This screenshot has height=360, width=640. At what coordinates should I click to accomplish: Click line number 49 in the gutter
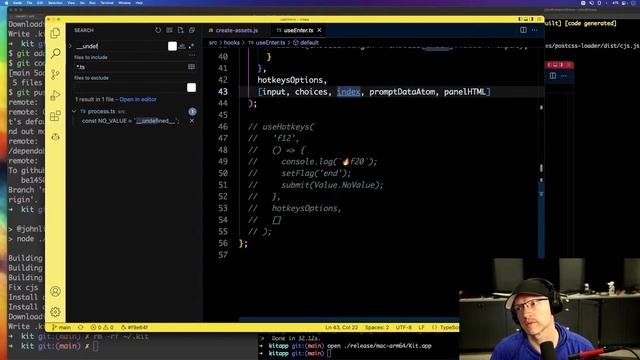pos(222,162)
